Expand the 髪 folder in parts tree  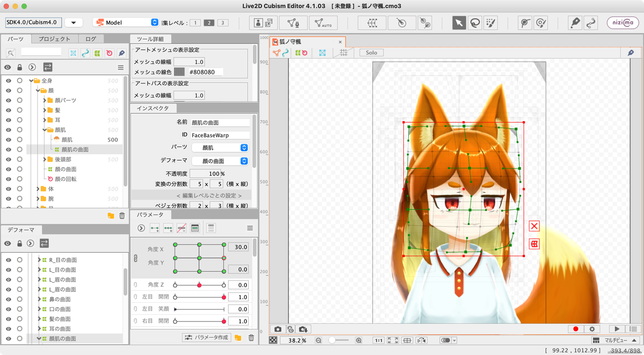pos(45,110)
